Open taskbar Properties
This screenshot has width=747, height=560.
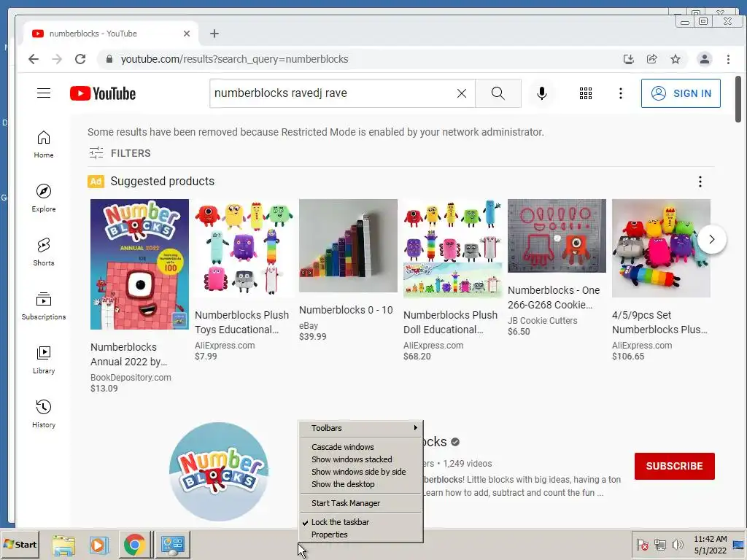(360, 534)
